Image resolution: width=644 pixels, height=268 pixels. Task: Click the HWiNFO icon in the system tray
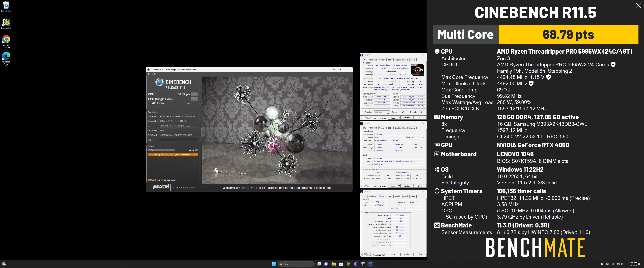(602, 264)
